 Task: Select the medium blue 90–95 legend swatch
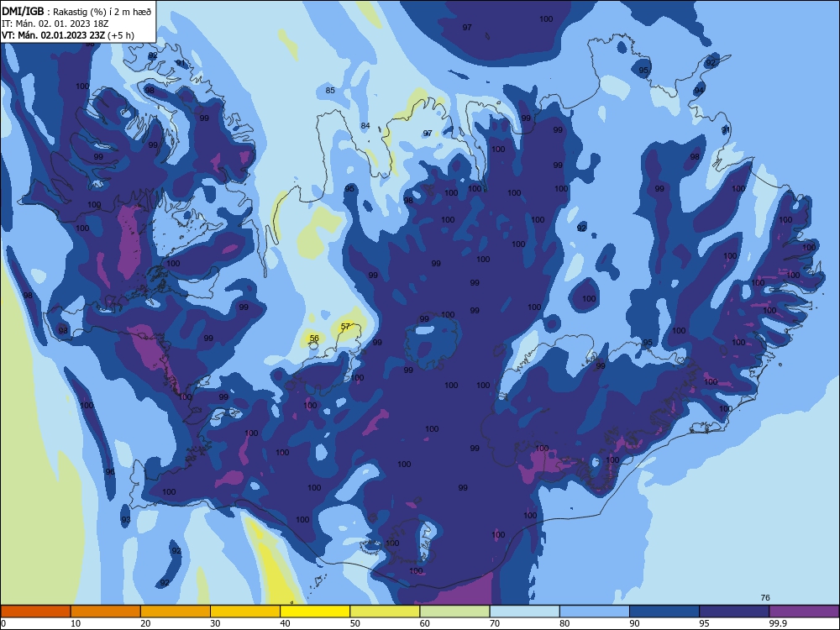click(x=664, y=612)
